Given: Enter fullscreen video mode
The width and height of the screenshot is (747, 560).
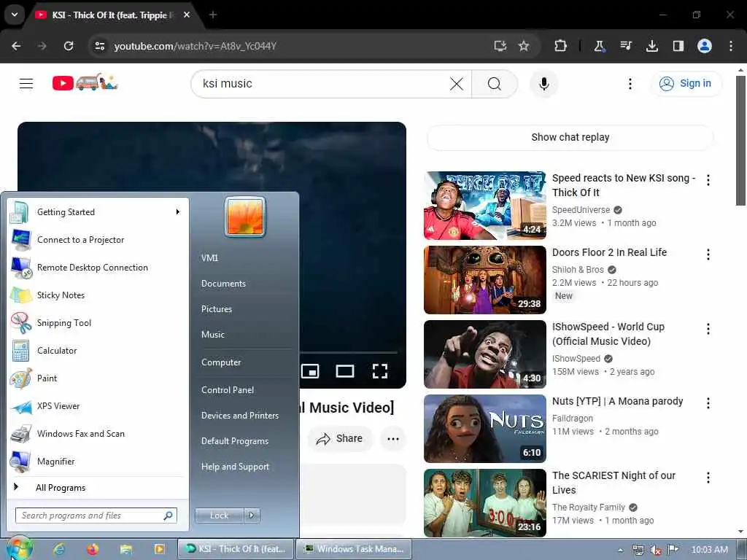Looking at the screenshot, I should (x=379, y=371).
